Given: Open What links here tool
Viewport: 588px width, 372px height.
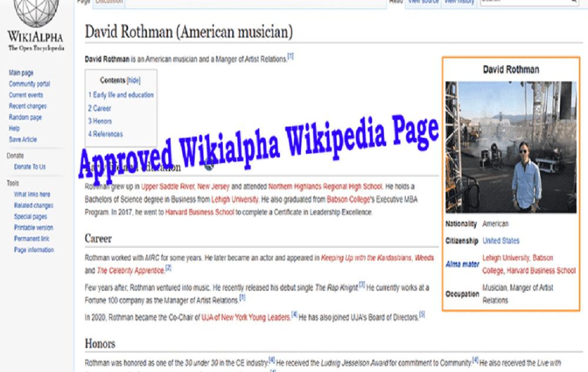Looking at the screenshot, I should point(32,194).
